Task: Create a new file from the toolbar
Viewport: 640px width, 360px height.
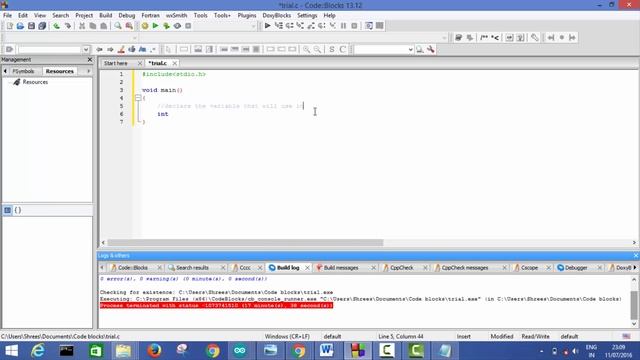Action: tap(9, 26)
